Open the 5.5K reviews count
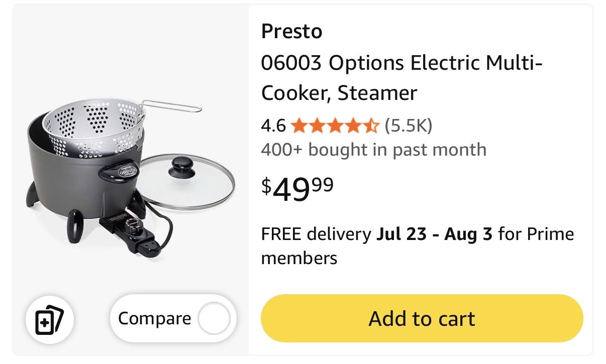The image size is (606, 364). pyautogui.click(x=408, y=126)
